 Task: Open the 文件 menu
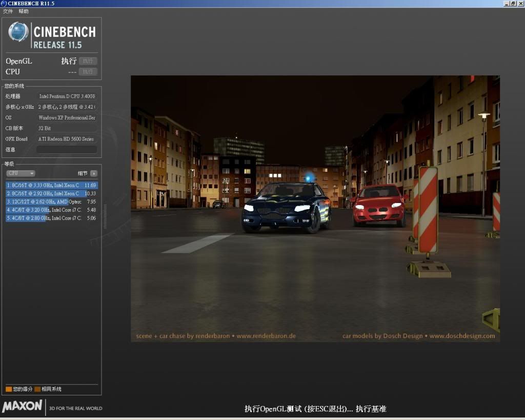tap(8, 11)
